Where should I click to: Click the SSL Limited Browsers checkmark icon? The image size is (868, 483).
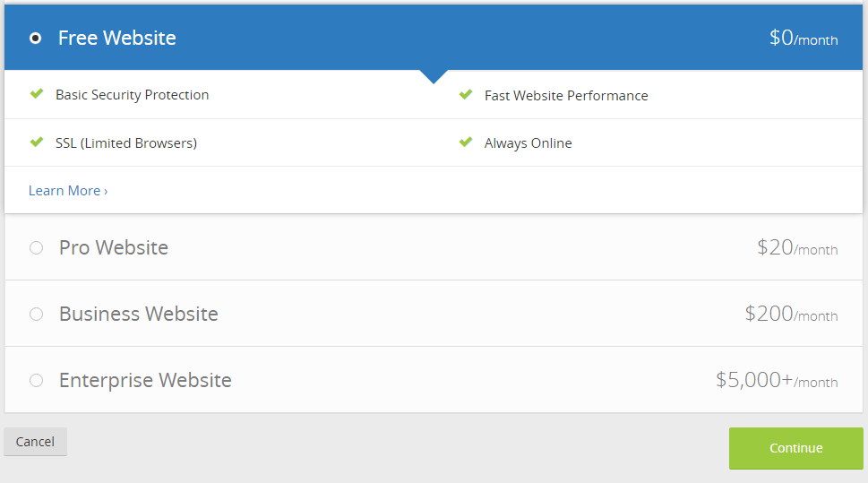pos(37,142)
